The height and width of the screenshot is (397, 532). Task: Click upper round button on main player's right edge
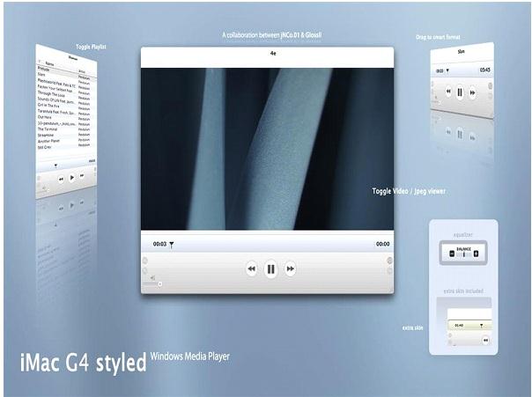(390, 261)
